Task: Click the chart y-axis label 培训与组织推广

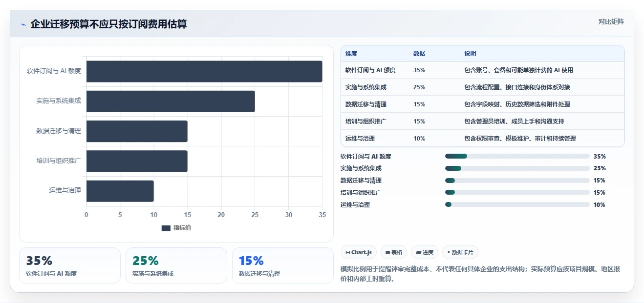Action: point(59,161)
